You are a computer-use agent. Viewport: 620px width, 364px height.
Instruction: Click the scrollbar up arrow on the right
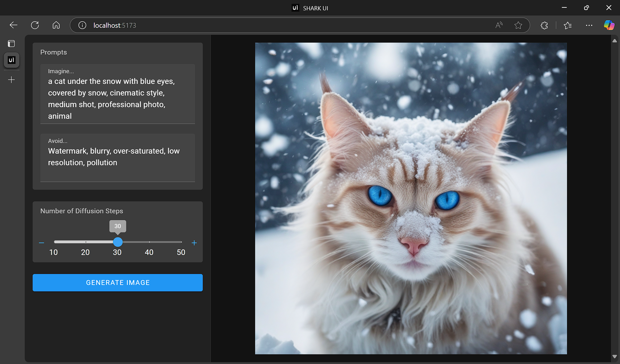pos(615,41)
